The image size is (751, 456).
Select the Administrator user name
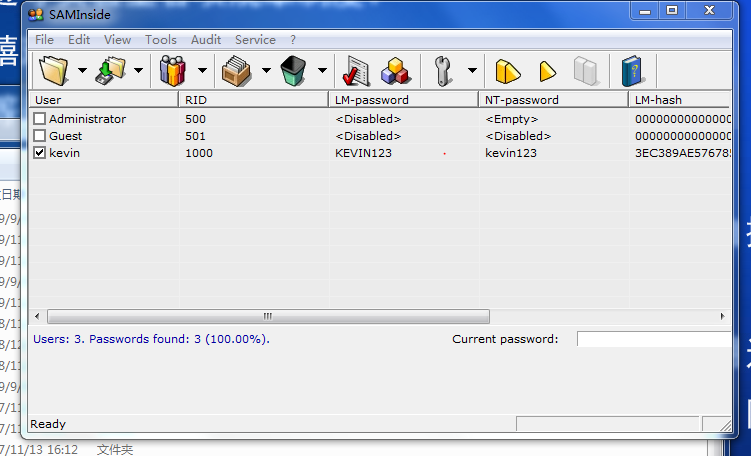[x=87, y=119]
